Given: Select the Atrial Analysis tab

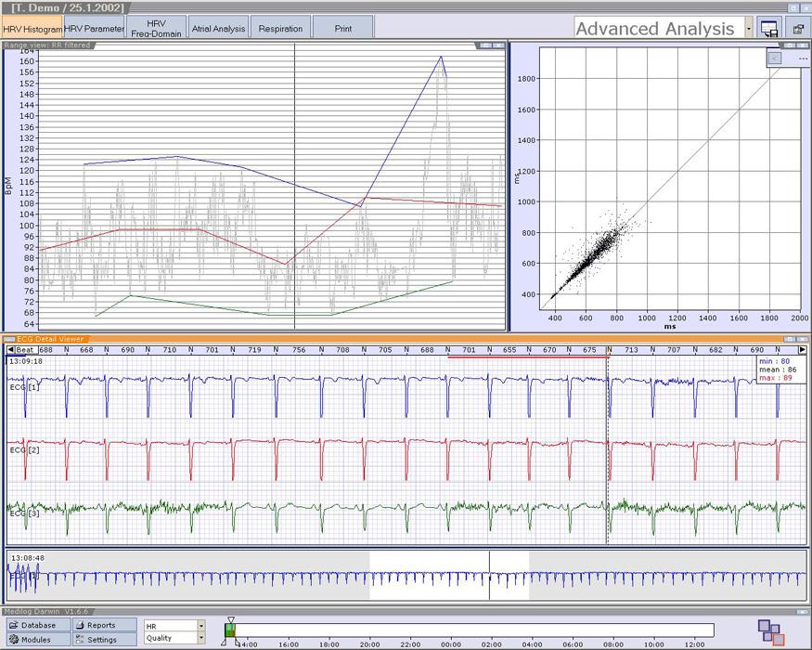Looking at the screenshot, I should (218, 29).
